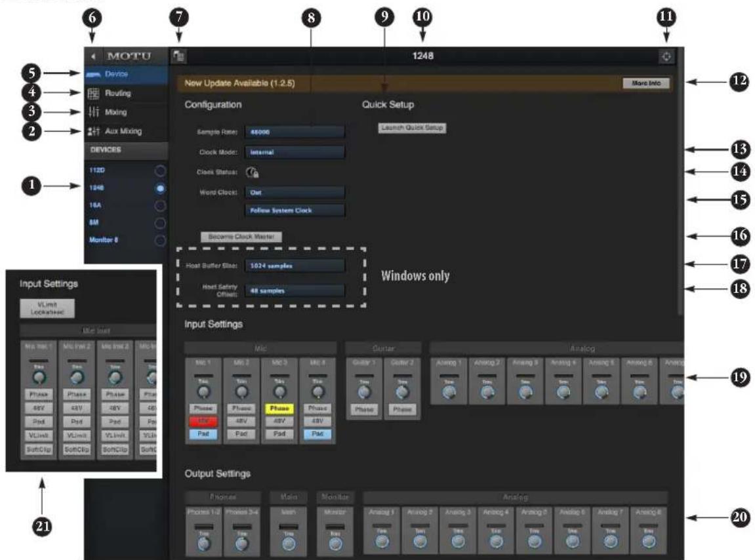Open the Routing tab
Image resolution: width=755 pixels, height=560 pixels.
click(126, 93)
